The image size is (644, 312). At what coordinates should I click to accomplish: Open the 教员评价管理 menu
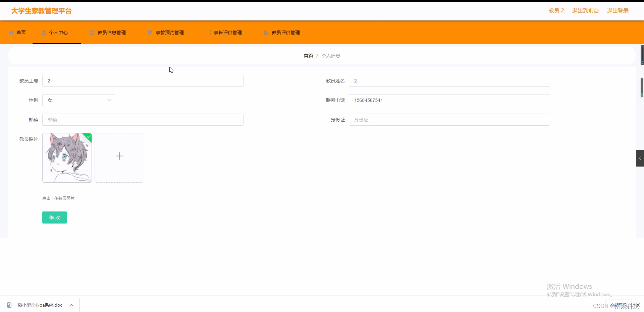pos(286,33)
